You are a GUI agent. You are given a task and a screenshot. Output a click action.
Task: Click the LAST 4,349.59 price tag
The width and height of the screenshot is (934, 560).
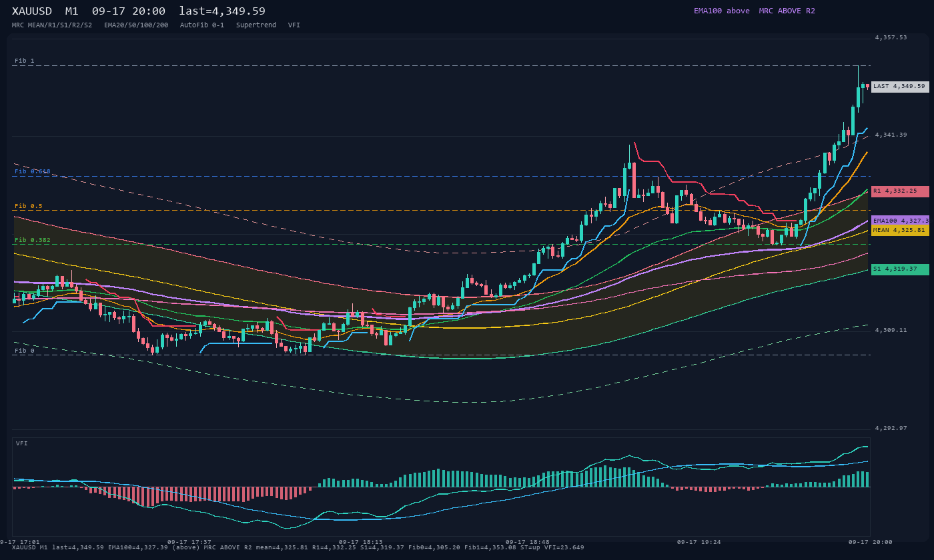point(900,86)
